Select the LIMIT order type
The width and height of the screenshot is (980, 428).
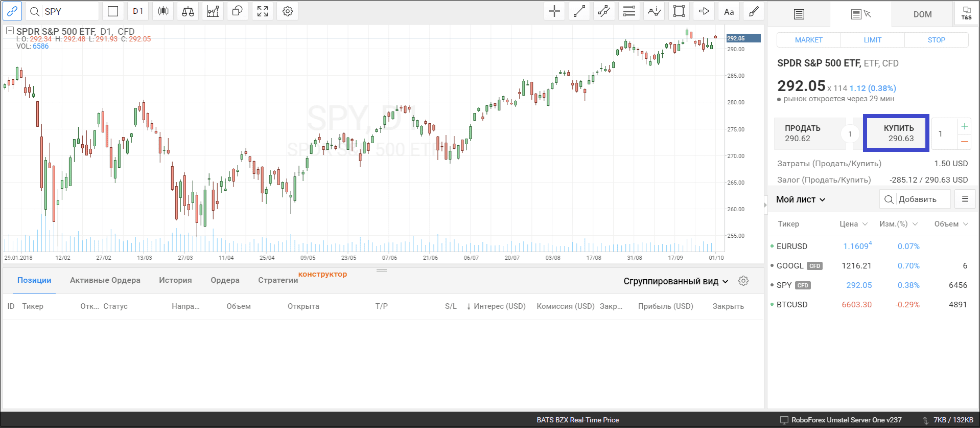click(x=872, y=40)
